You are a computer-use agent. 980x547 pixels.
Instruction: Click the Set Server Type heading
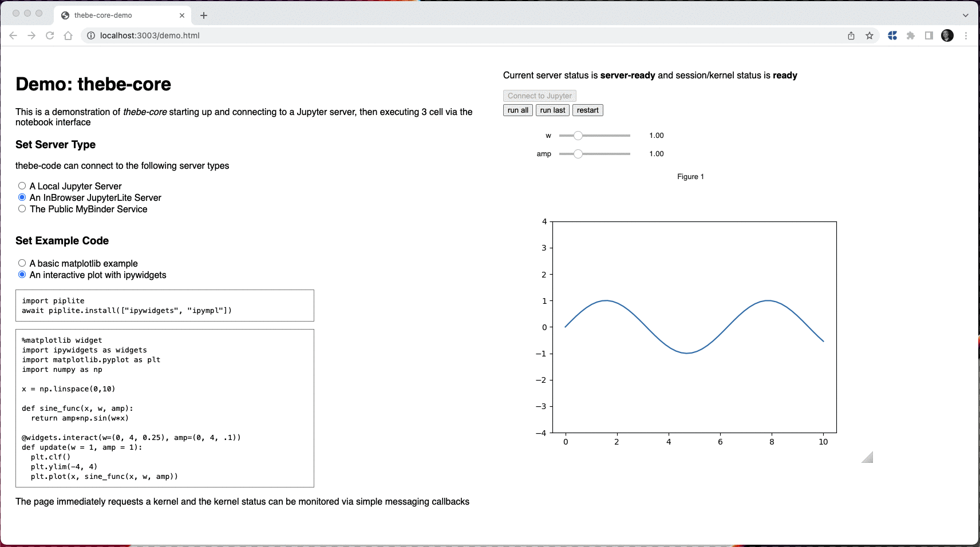tap(56, 145)
